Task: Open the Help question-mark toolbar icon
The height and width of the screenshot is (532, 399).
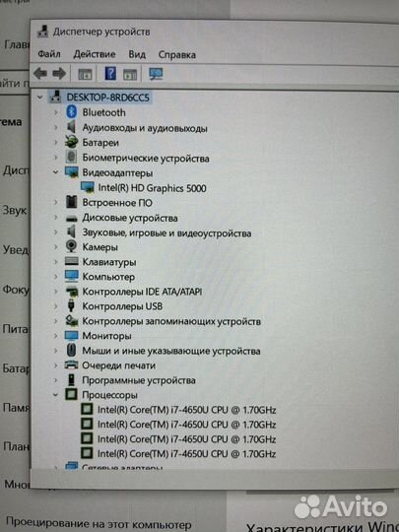Action: (110, 73)
